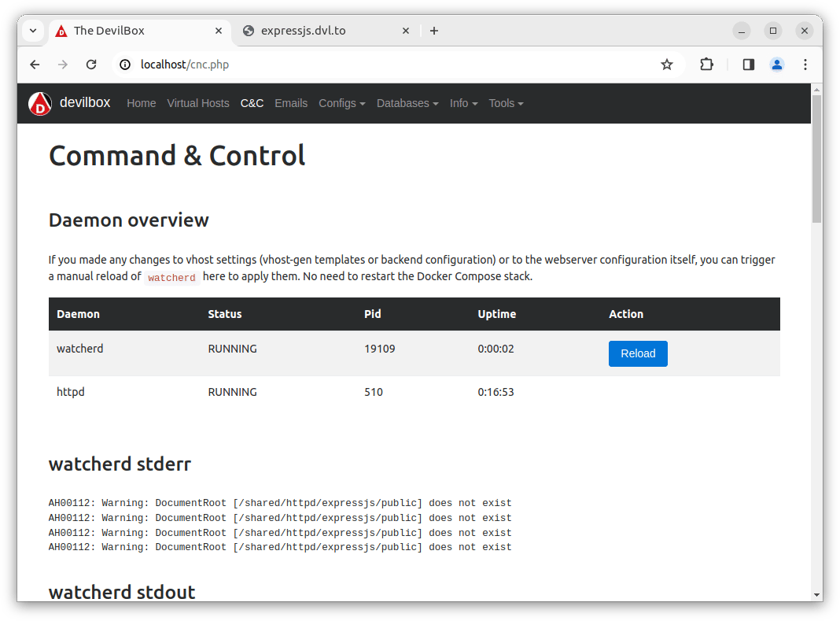The image size is (840, 621).
Task: Open the Chrome three-dot menu
Action: pos(805,65)
